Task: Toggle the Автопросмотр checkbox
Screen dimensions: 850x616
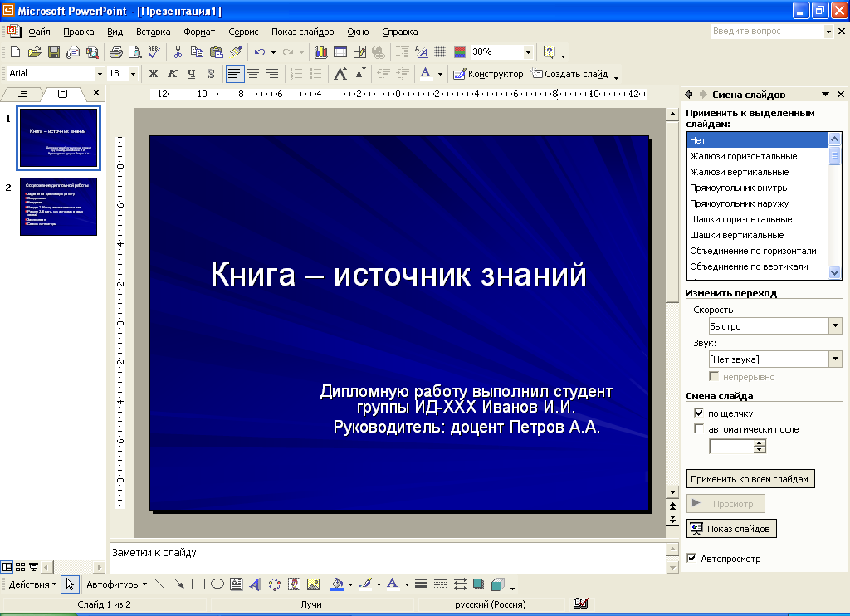Action: tap(691, 558)
